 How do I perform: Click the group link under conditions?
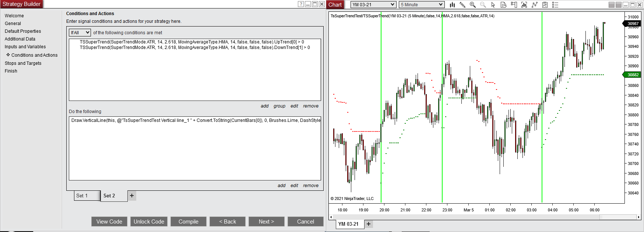[279, 106]
